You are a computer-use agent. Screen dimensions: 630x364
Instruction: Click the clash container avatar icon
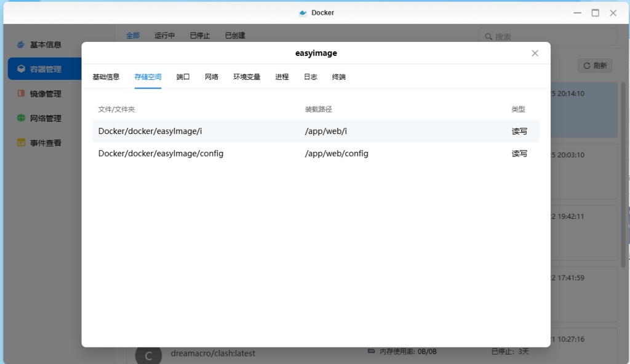click(148, 355)
